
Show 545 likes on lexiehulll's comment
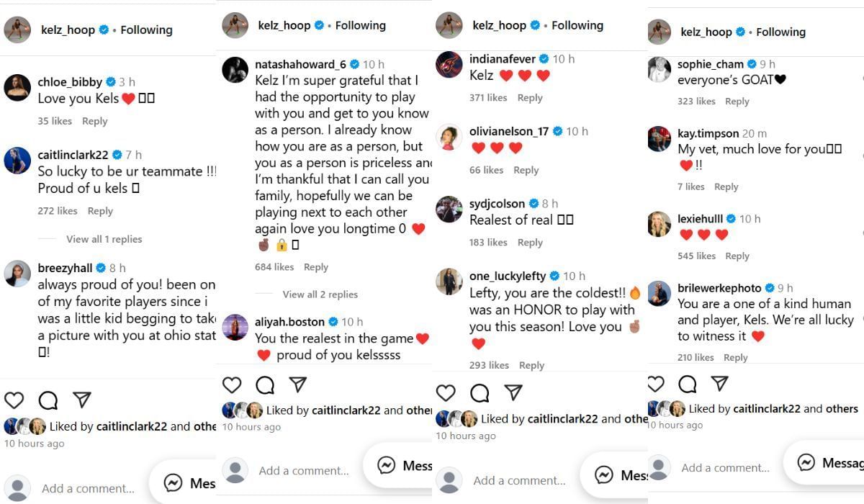pyautogui.click(x=696, y=256)
